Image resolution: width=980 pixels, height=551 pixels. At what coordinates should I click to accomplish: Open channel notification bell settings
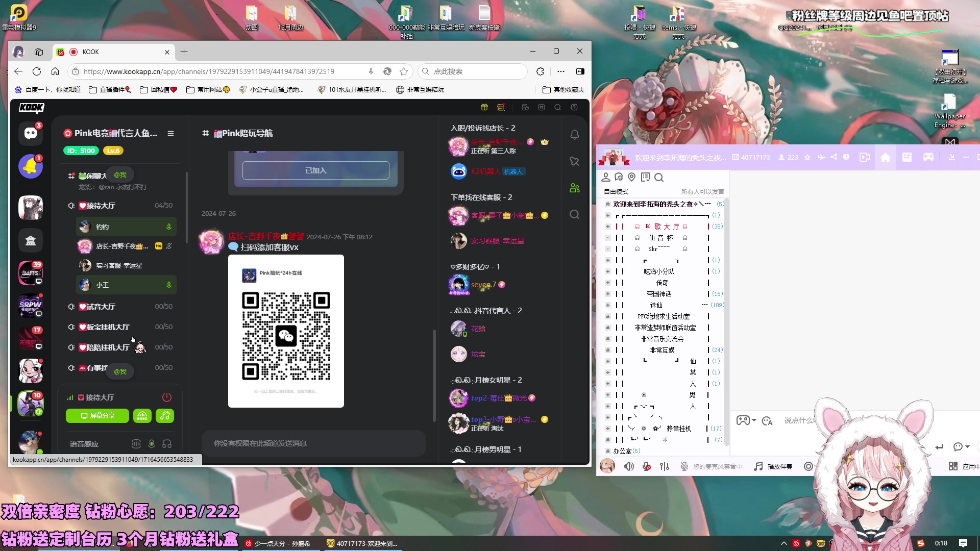[575, 135]
